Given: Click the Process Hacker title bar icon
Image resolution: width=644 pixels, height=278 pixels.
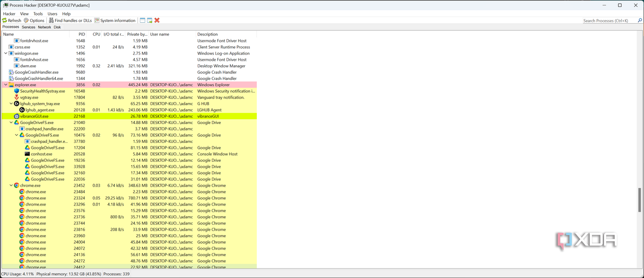Looking at the screenshot, I should [x=6, y=5].
